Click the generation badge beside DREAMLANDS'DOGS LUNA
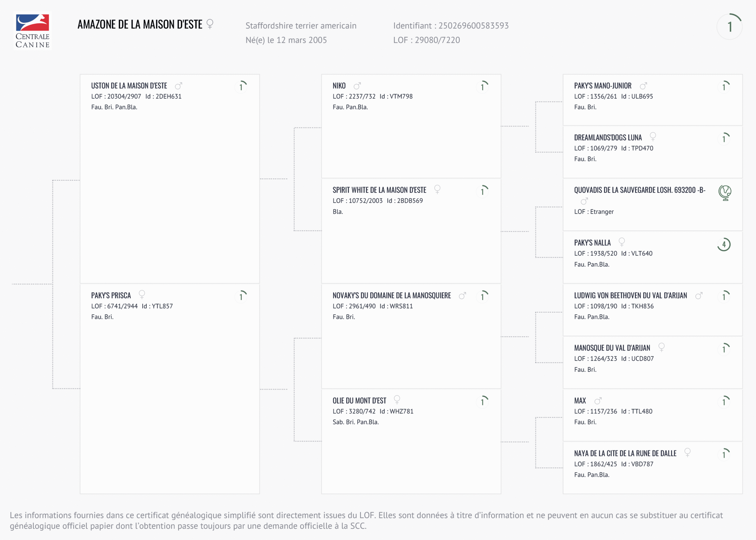The image size is (756, 540). (724, 139)
